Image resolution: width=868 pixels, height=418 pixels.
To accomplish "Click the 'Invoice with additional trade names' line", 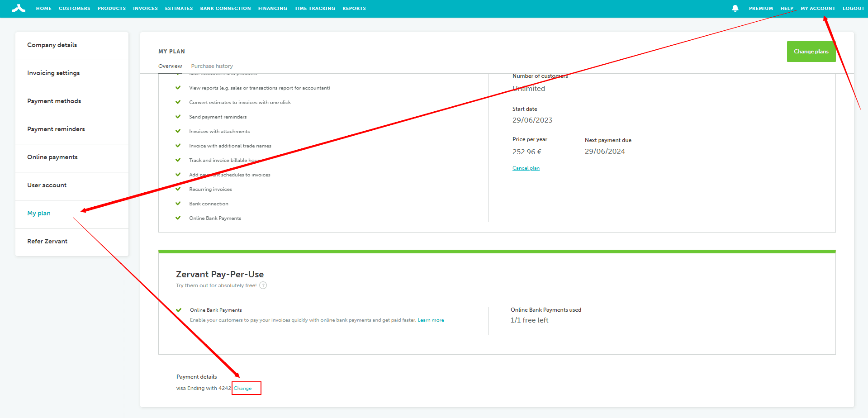I will pos(230,146).
